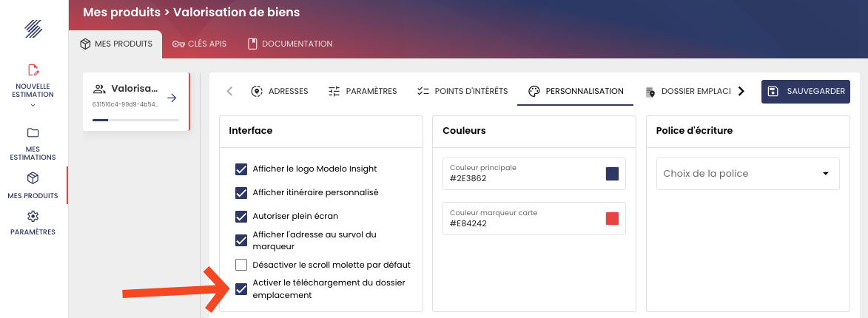Image resolution: width=868 pixels, height=318 pixels.
Task: Click the book icon in Documentation
Action: click(x=252, y=44)
